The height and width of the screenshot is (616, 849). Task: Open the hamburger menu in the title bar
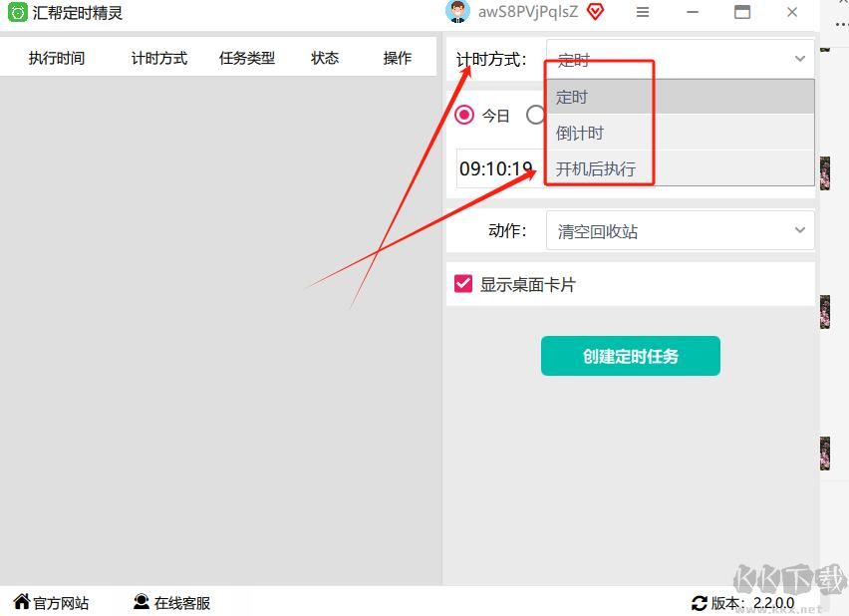click(643, 13)
